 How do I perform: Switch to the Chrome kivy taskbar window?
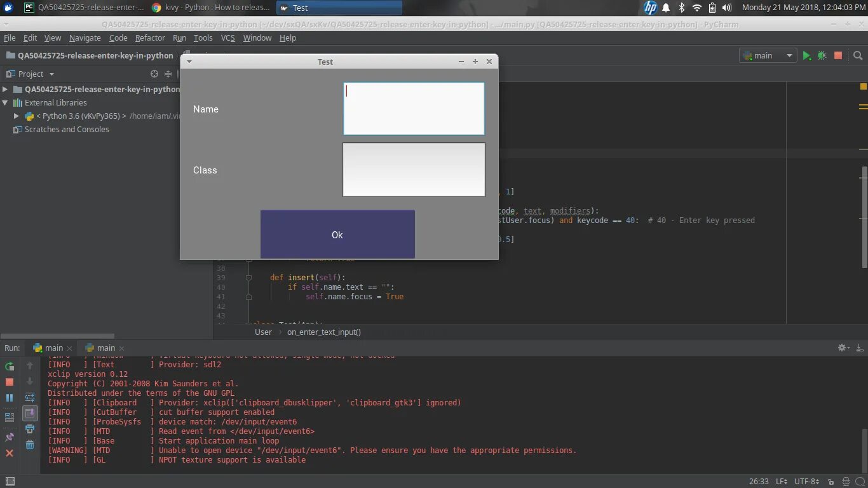212,8
